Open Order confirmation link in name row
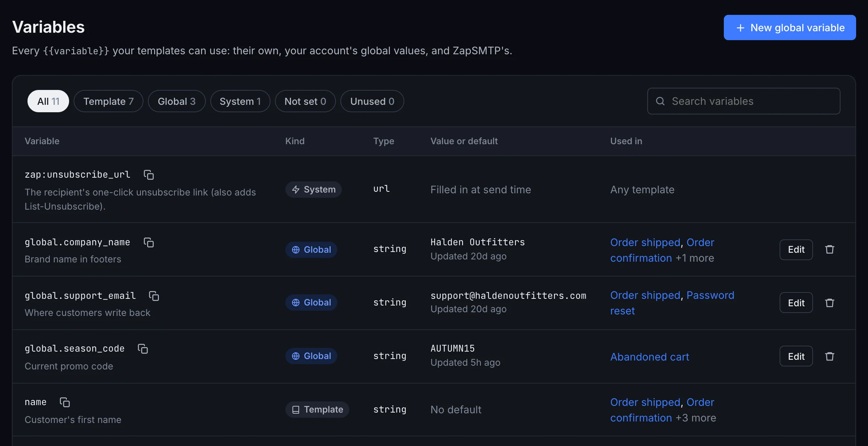The width and height of the screenshot is (868, 446). pyautogui.click(x=662, y=410)
